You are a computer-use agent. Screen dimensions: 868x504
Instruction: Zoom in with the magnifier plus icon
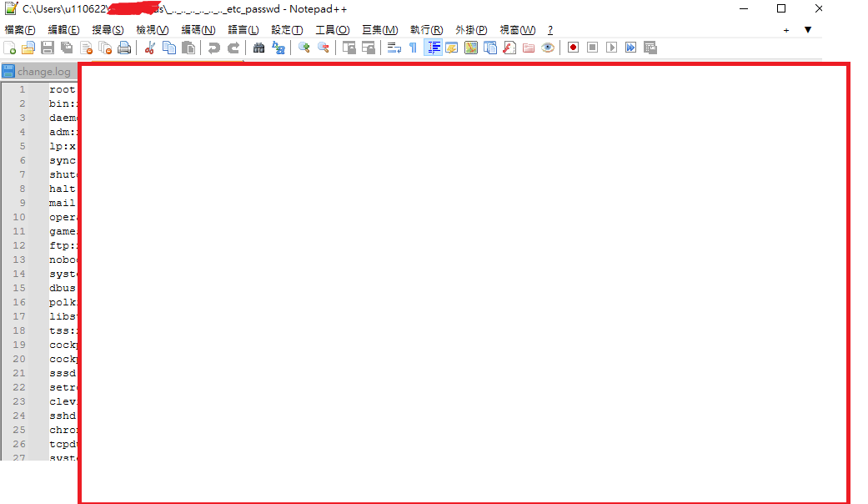304,48
